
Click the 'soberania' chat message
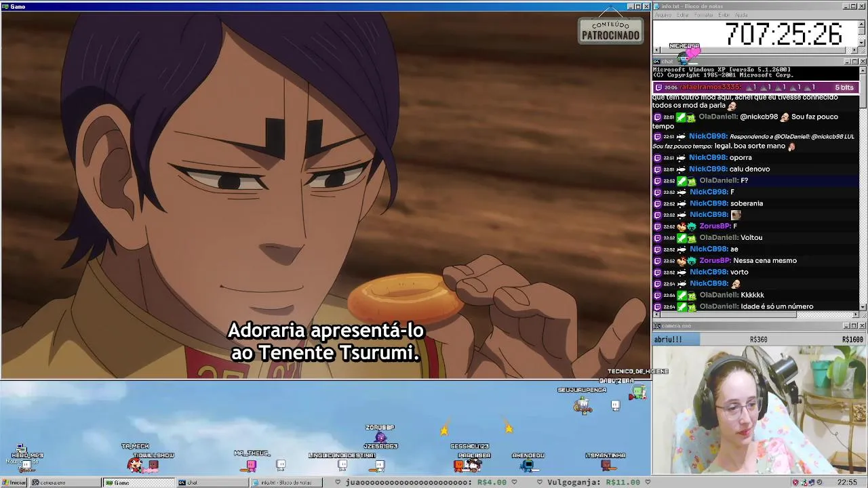tap(747, 203)
